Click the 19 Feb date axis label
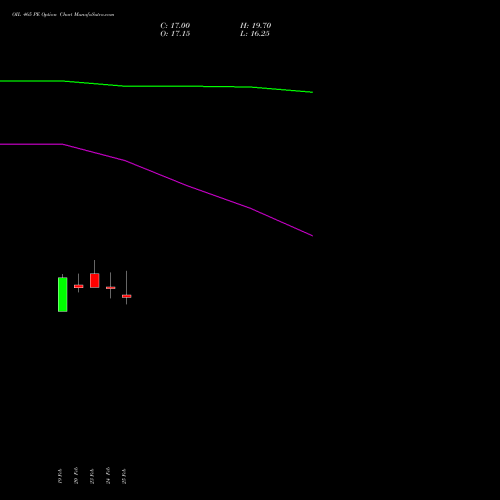 point(60,476)
